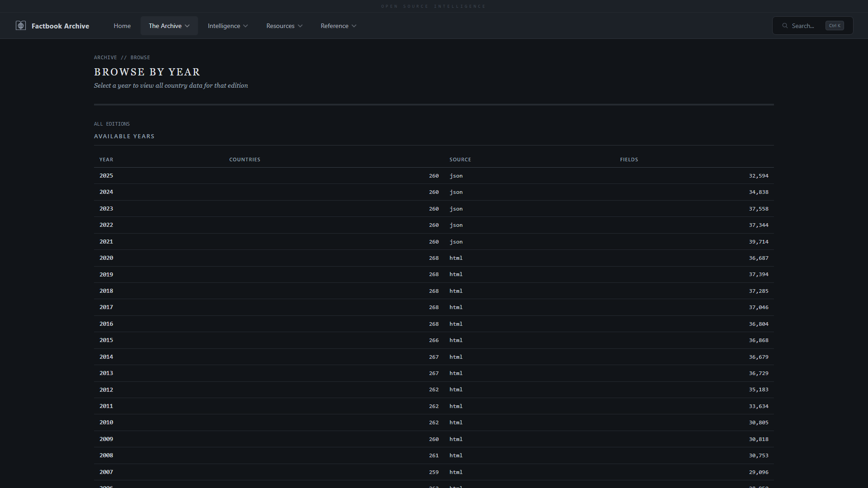The image size is (868, 488).
Task: Open the Intelligence dropdown chevron
Action: 245,26
